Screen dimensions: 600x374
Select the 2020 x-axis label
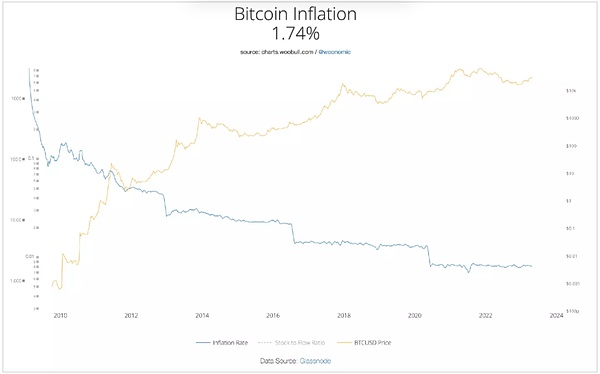[415, 316]
